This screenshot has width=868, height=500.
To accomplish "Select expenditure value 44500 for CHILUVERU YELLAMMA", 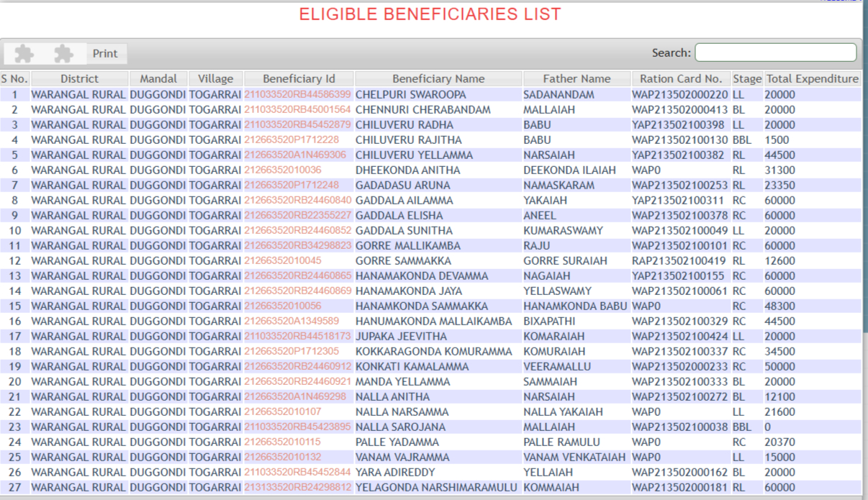I will click(779, 155).
